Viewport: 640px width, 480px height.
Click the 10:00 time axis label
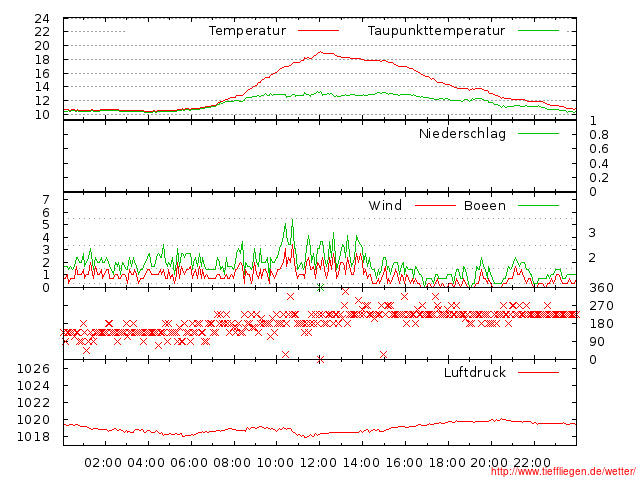(x=275, y=463)
